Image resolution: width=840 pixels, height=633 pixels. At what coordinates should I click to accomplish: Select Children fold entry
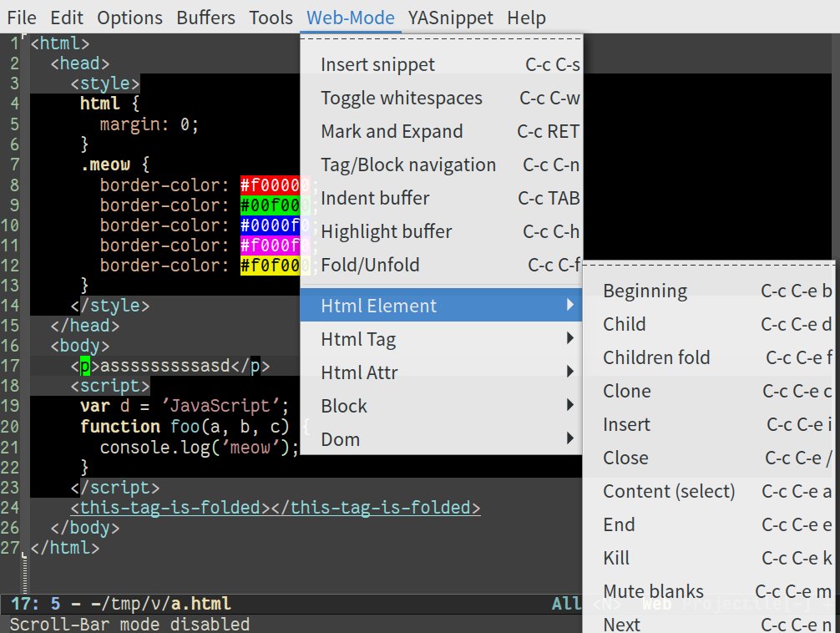point(709,357)
